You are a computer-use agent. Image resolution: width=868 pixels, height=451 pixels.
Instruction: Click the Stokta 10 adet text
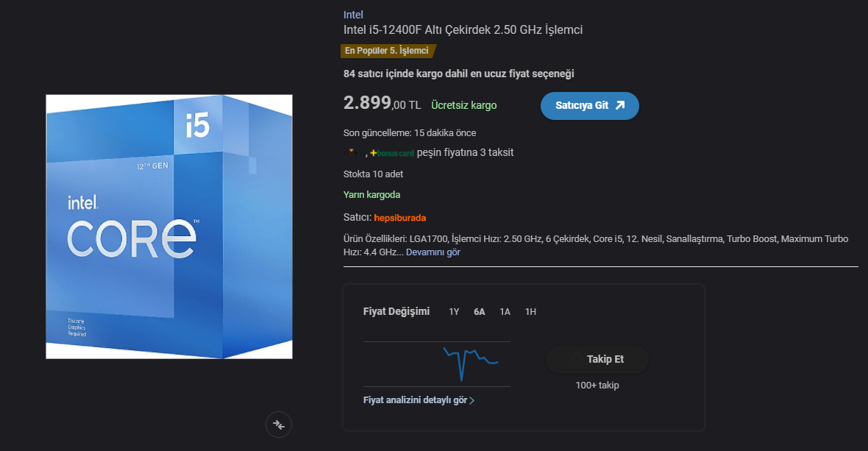tap(373, 174)
